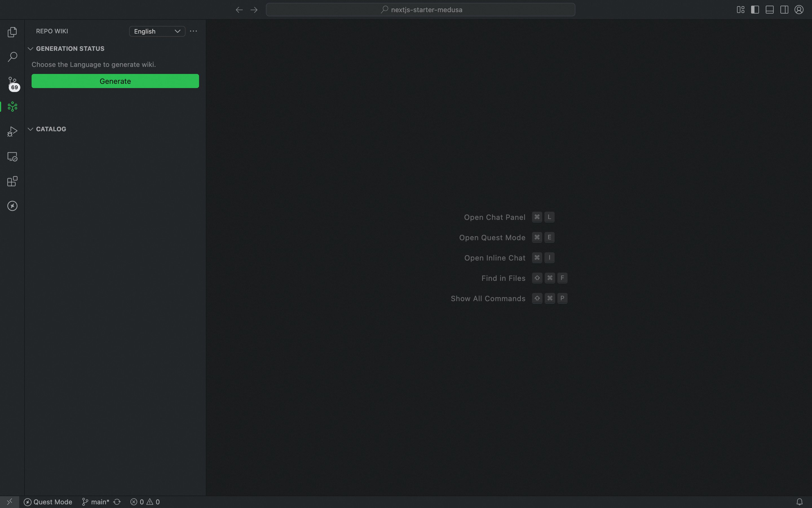Toggle the secondary side bar visibility
The image size is (812, 508).
[x=784, y=10]
